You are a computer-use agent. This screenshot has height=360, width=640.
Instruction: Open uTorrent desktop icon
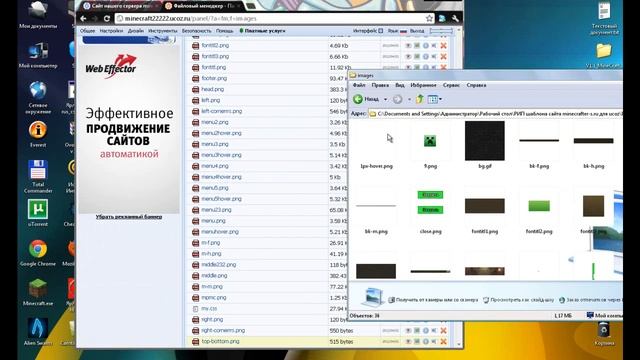pyautogui.click(x=38, y=213)
